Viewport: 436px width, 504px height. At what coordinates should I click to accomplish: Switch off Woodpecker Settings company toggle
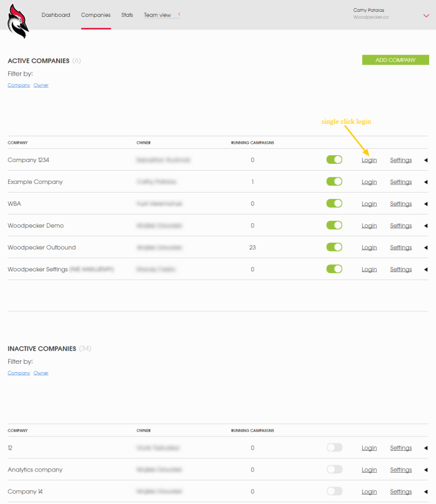click(334, 269)
